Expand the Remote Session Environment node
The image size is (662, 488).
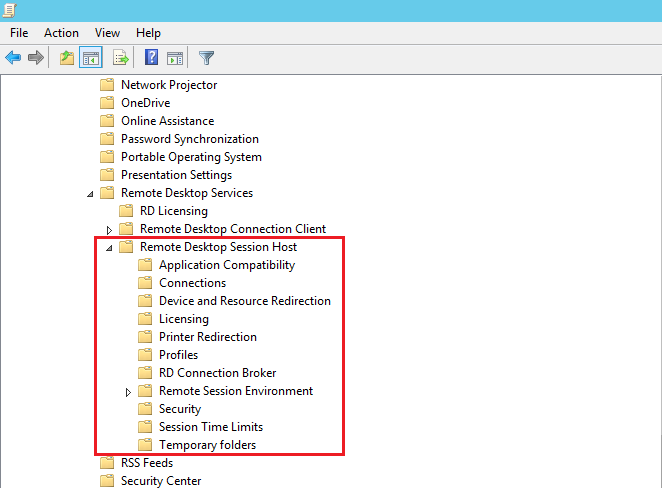[128, 392]
